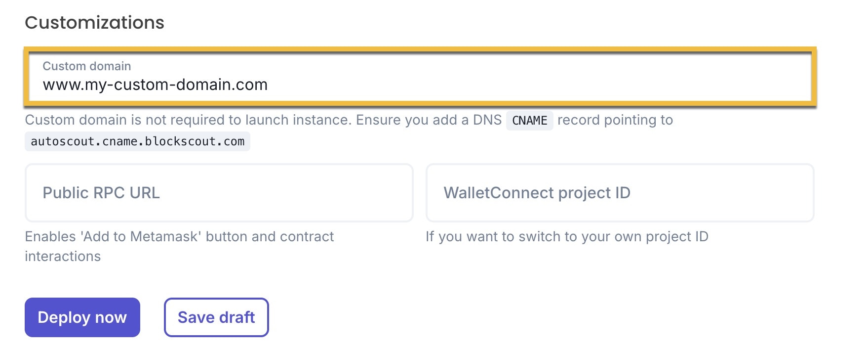Screen dimensions: 868x352
Task: Click the small Custom domain label
Action: (x=87, y=66)
